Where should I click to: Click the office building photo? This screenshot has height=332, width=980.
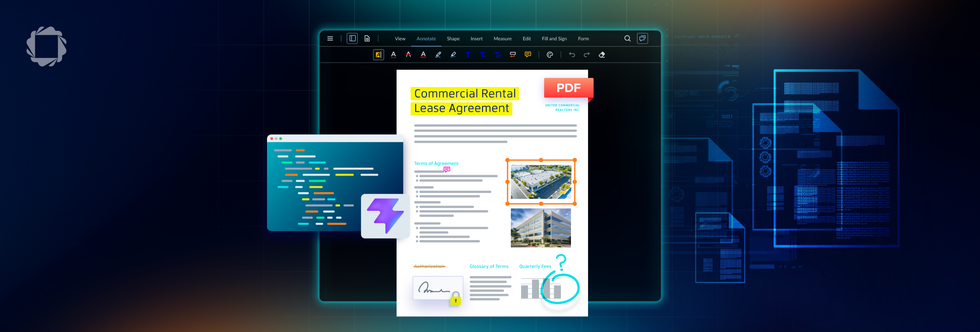(541, 228)
